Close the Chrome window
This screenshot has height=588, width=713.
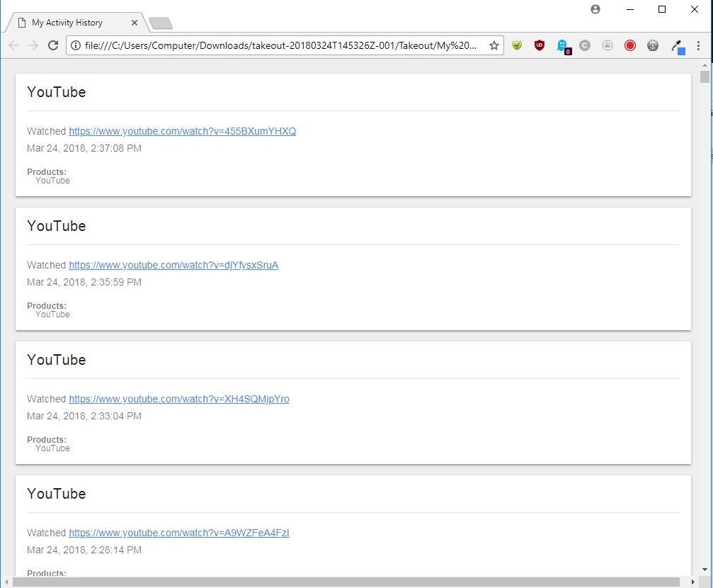695,9
